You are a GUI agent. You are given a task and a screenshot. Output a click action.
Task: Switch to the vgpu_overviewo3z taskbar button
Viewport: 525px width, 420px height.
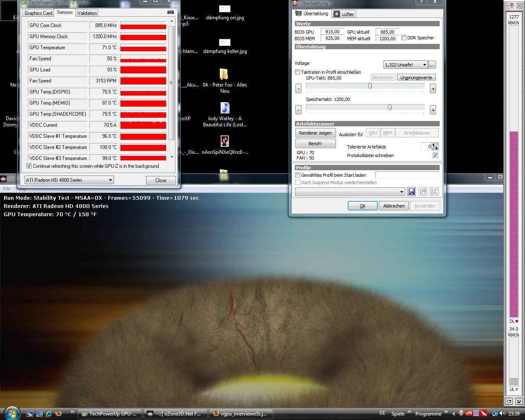coord(241,413)
